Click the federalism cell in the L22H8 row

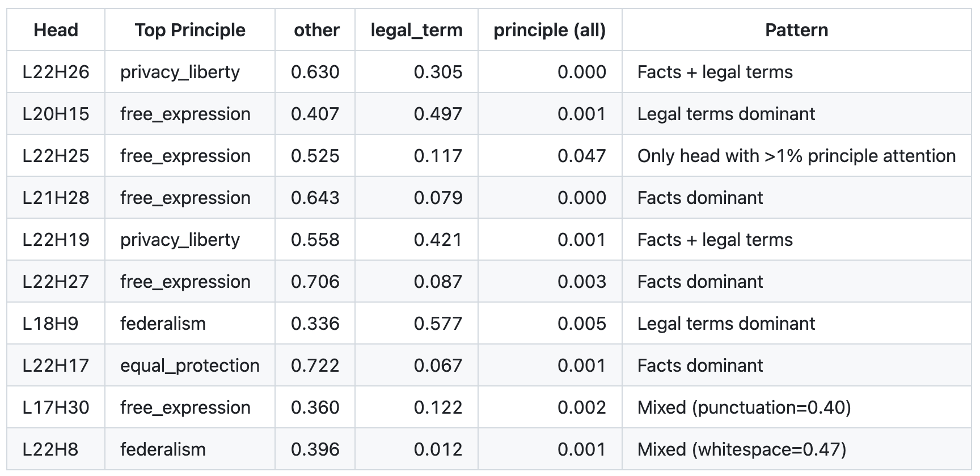coord(163,449)
